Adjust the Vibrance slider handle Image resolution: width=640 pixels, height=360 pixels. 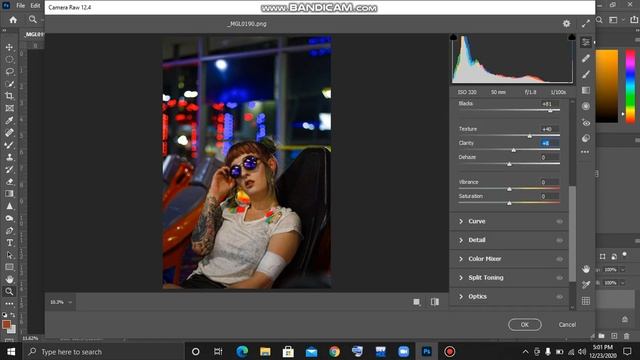(x=509, y=189)
